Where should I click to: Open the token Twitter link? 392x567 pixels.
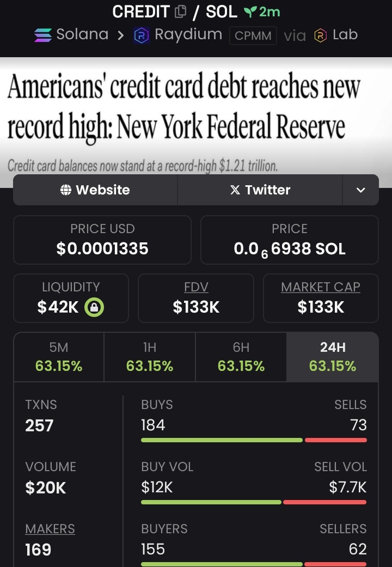click(260, 190)
